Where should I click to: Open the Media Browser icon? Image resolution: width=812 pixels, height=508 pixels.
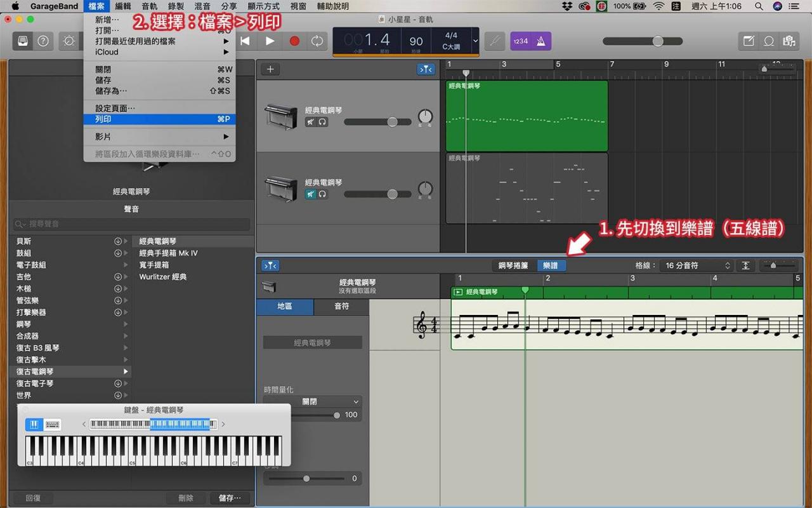click(x=789, y=41)
